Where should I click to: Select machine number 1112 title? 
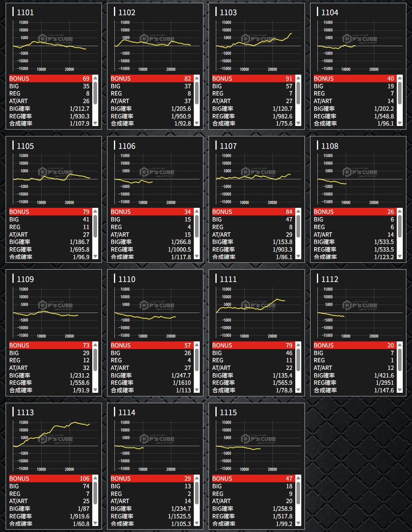click(x=330, y=279)
